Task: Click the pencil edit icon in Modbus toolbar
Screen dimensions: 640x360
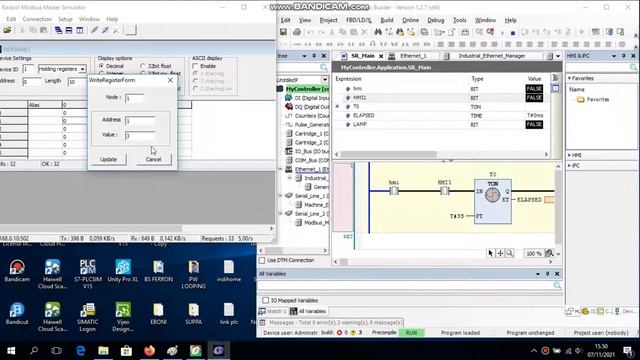Action: click(94, 30)
